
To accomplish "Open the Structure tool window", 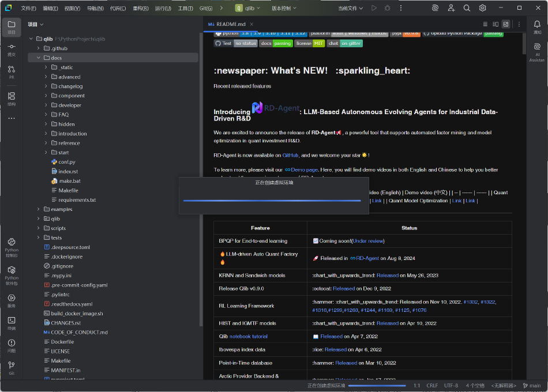I will point(12,99).
